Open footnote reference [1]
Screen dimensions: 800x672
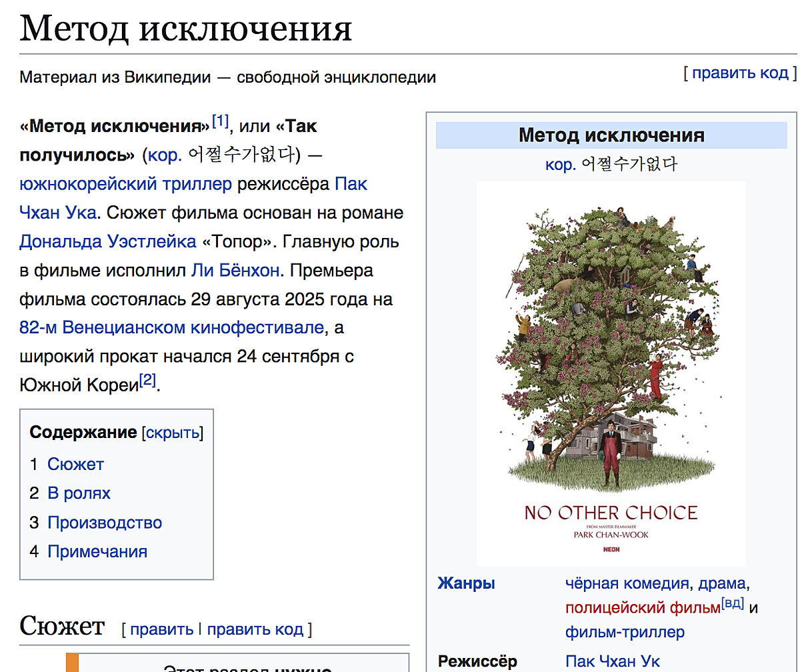[220, 121]
